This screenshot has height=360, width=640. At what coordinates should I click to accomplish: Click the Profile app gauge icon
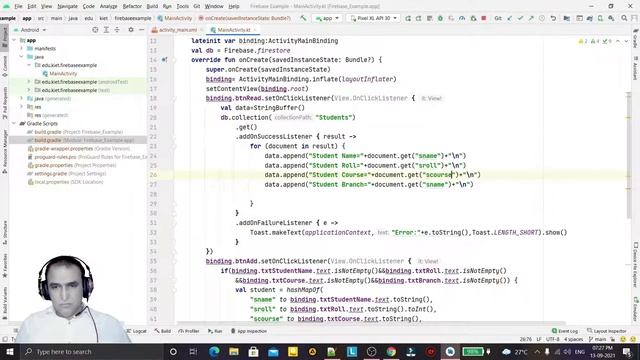[462, 18]
